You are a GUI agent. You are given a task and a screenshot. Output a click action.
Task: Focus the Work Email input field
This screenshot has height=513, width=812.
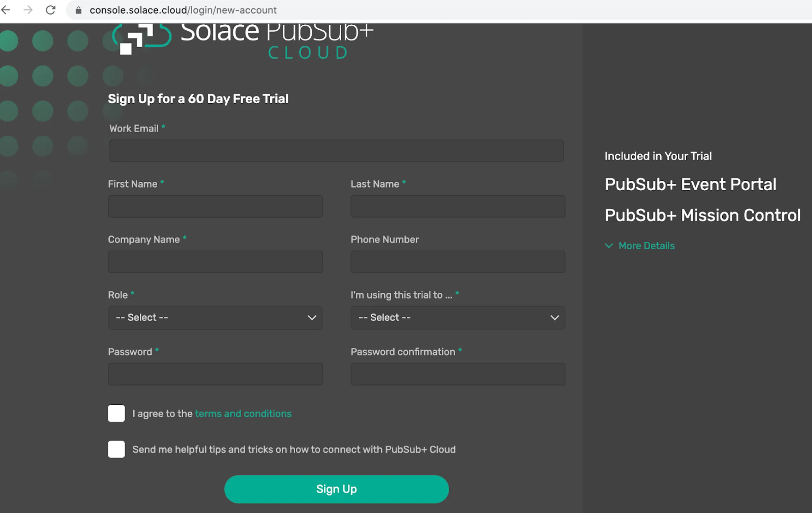pos(336,151)
